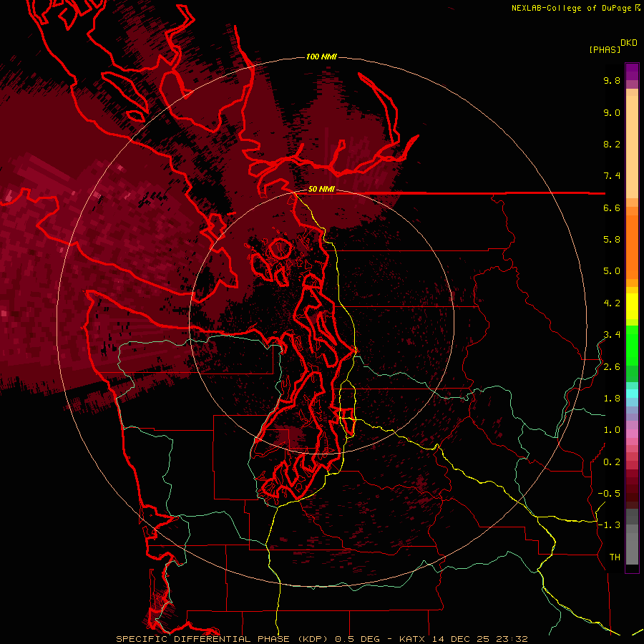Click the 7.4 scale value

click(612, 176)
